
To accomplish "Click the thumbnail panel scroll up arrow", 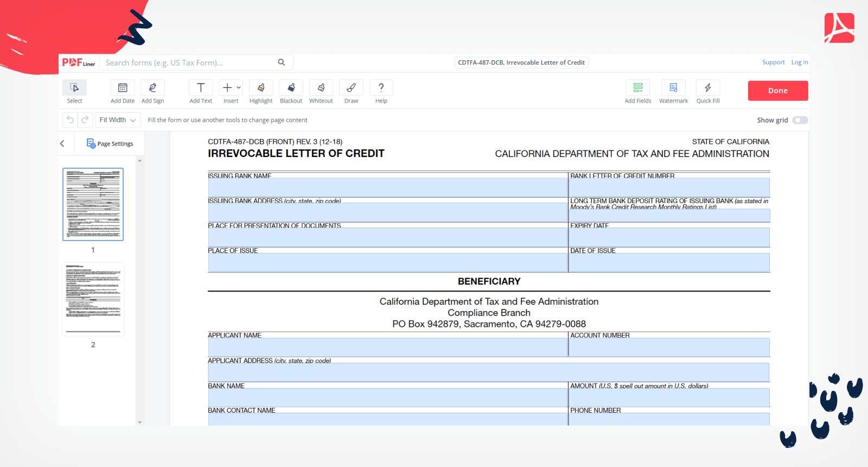I will [139, 161].
